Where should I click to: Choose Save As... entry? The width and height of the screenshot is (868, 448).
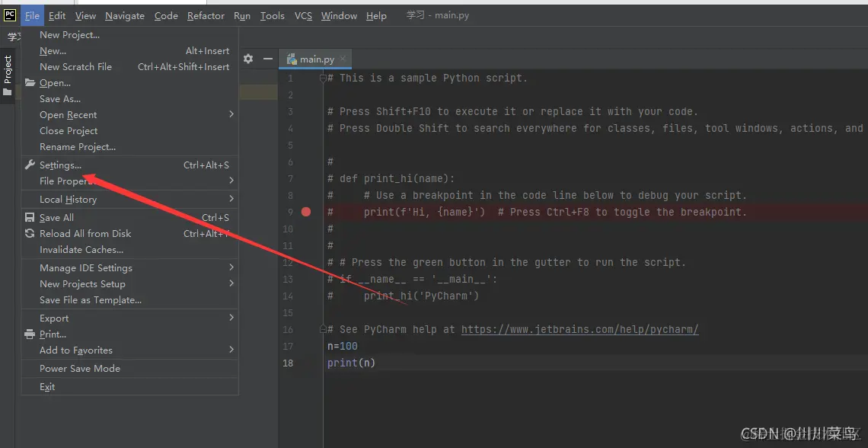[129, 99]
